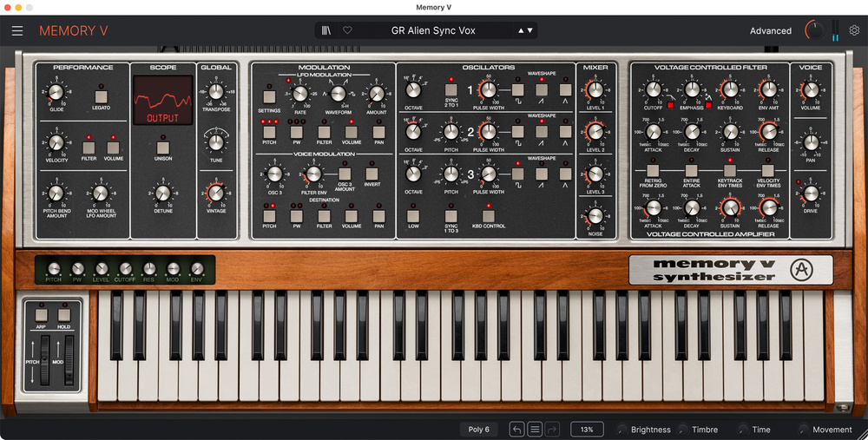Click the Glide knob
868x440 pixels.
pyautogui.click(x=56, y=93)
